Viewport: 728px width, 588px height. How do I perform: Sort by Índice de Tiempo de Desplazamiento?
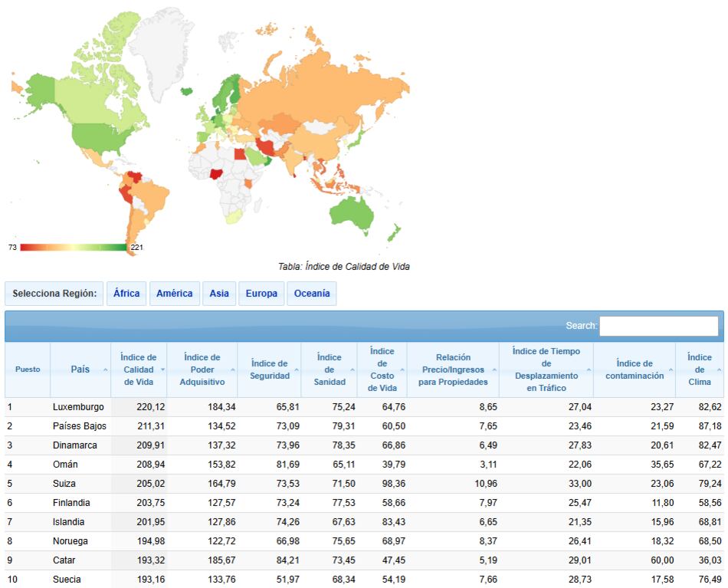tap(546, 370)
